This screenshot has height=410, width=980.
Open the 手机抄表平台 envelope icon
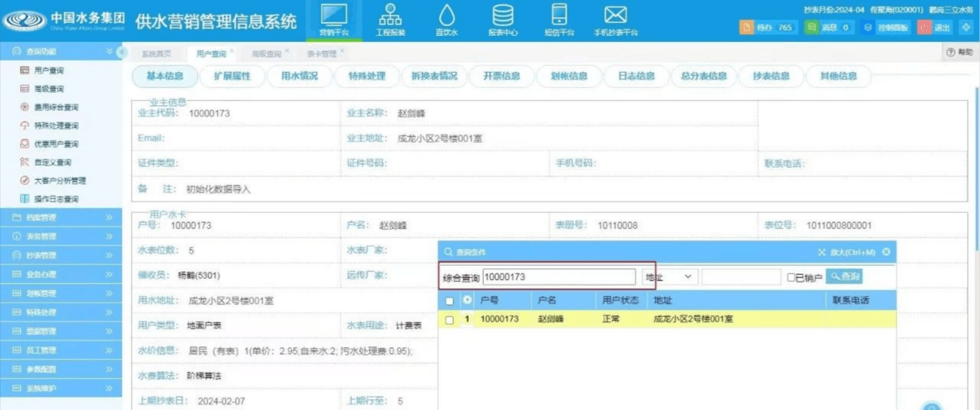click(x=615, y=19)
